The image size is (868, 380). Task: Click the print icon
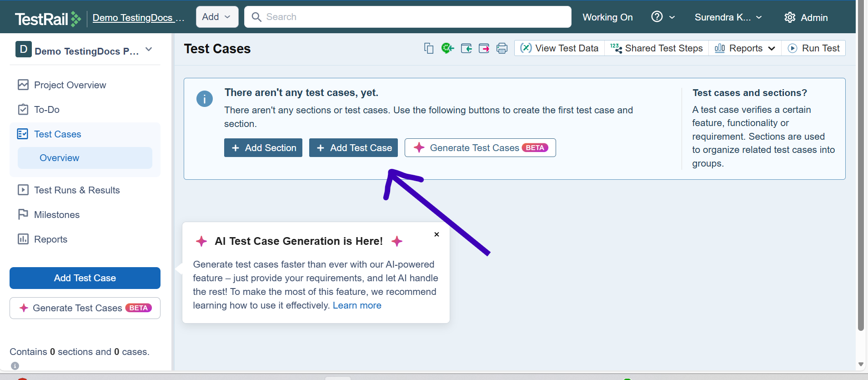point(502,48)
